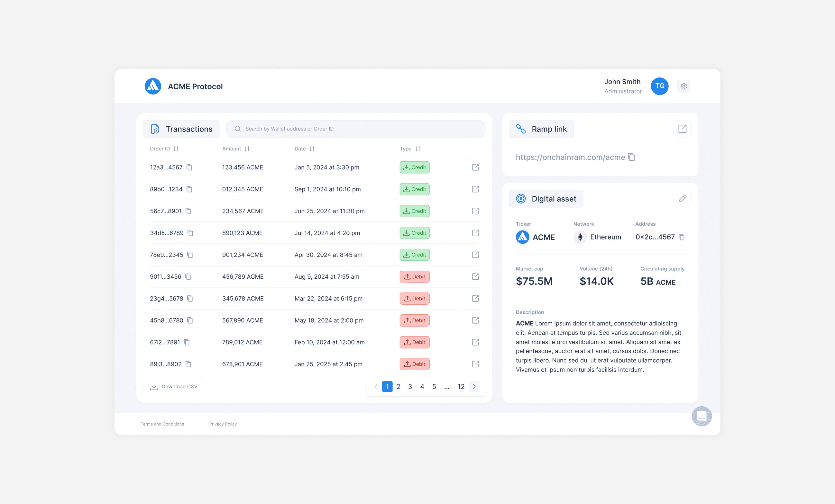Sort transactions by Date
Screen dimensions: 835x504
(x=312, y=149)
